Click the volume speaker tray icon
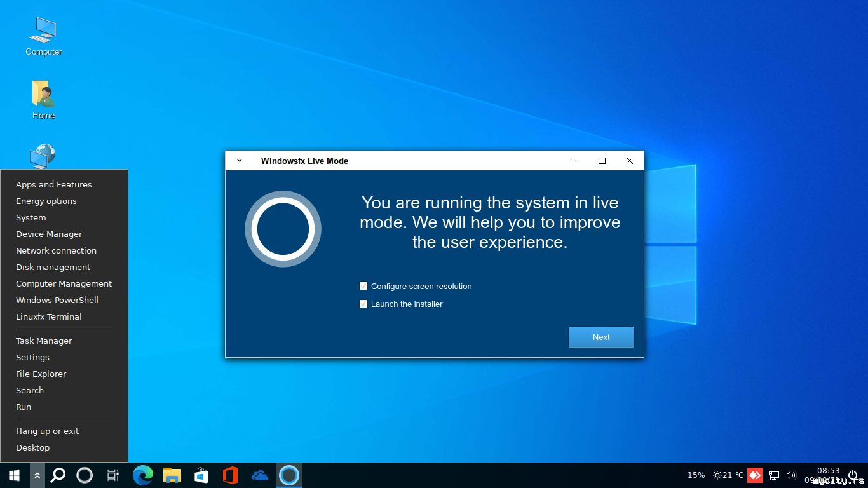 tap(791, 475)
